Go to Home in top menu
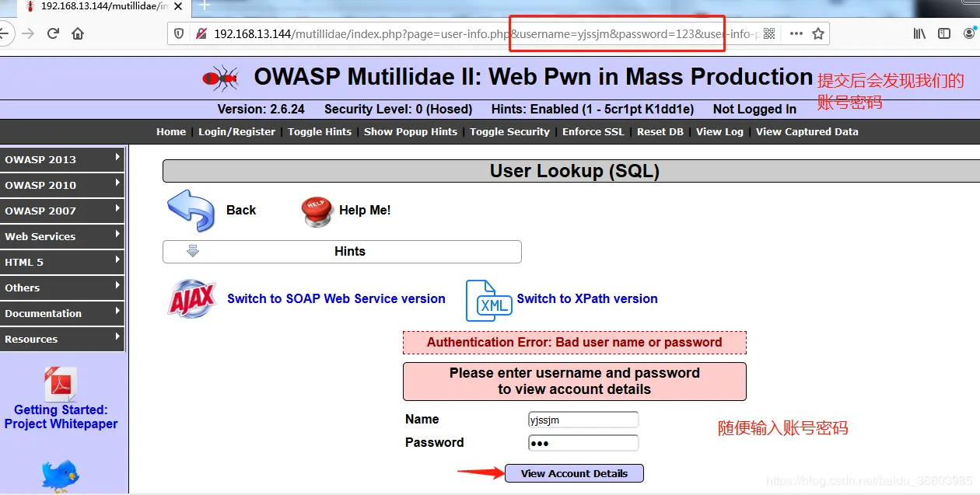Image resolution: width=980 pixels, height=495 pixels. click(171, 131)
